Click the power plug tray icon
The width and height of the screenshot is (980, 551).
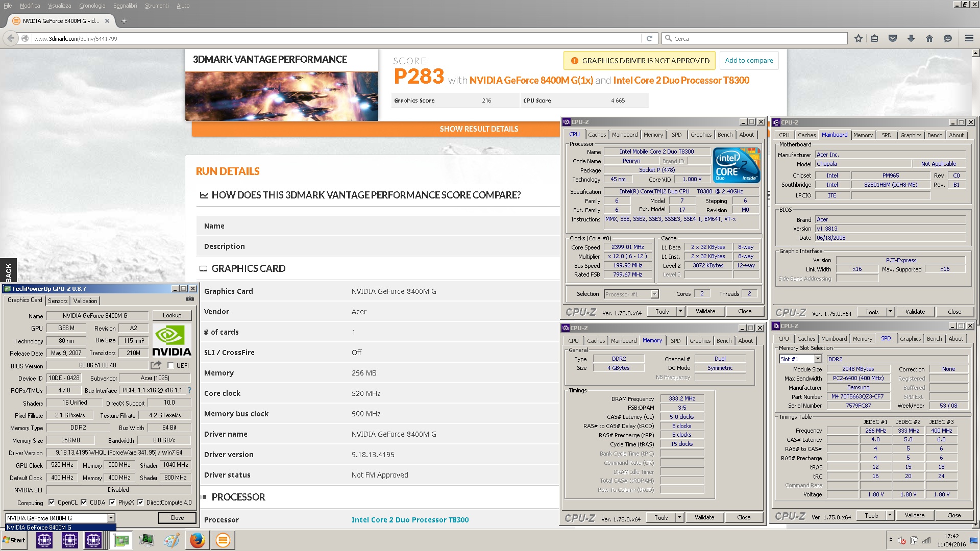(914, 541)
